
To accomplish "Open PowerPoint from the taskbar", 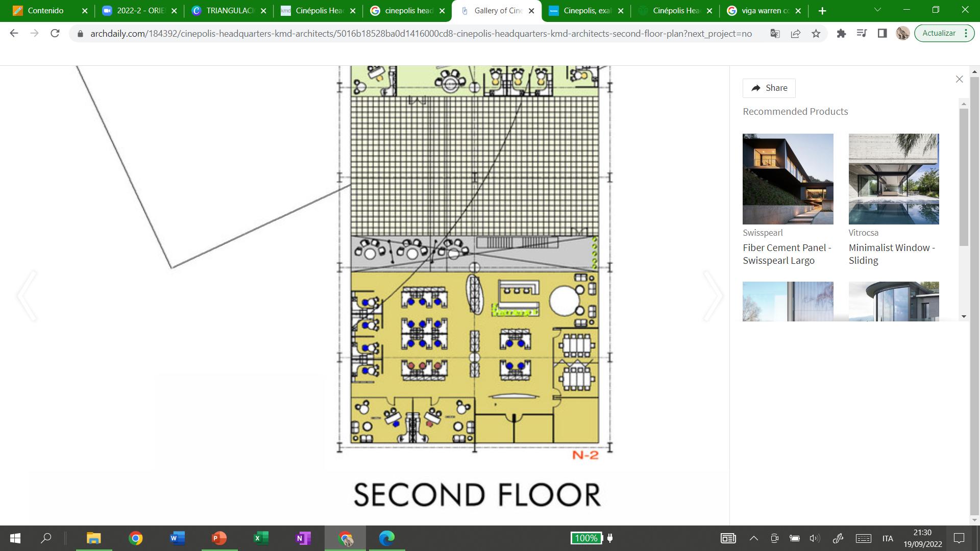I will 219,538.
